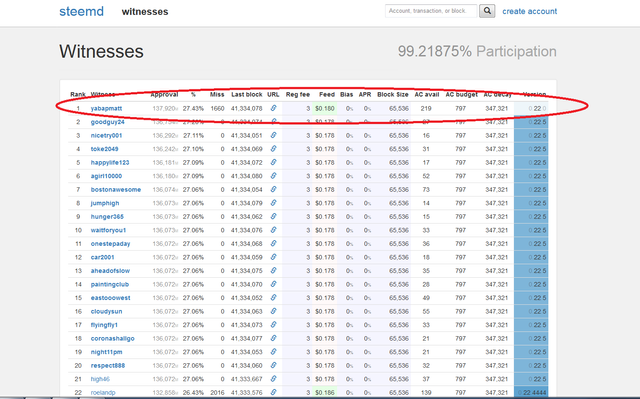This screenshot has height=399, width=640.
Task: Open the toke2049 witness profile
Action: [x=104, y=149]
